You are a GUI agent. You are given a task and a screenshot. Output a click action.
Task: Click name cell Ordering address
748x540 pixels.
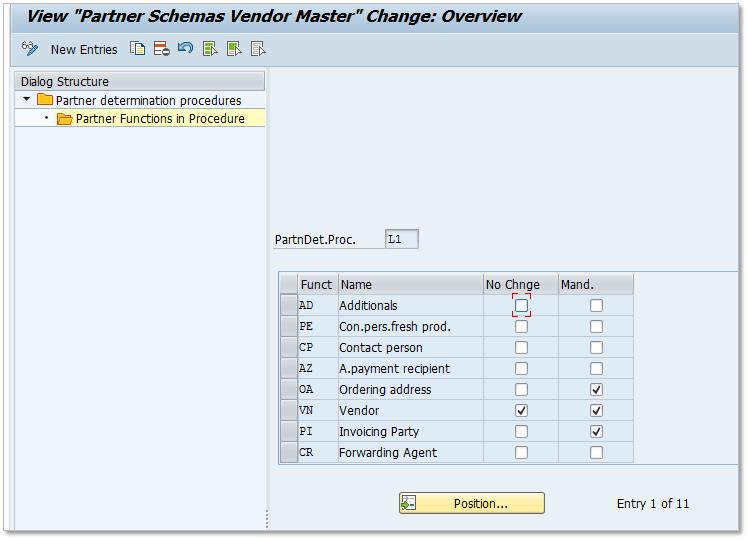[411, 389]
